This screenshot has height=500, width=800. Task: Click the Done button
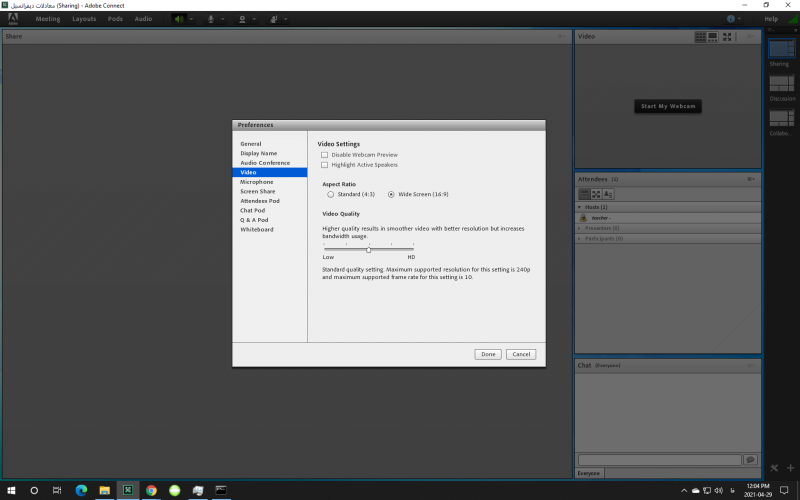point(488,354)
